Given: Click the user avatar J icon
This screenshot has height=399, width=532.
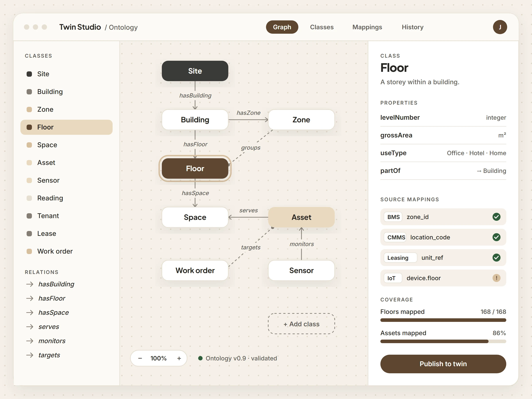Looking at the screenshot, I should pyautogui.click(x=500, y=27).
